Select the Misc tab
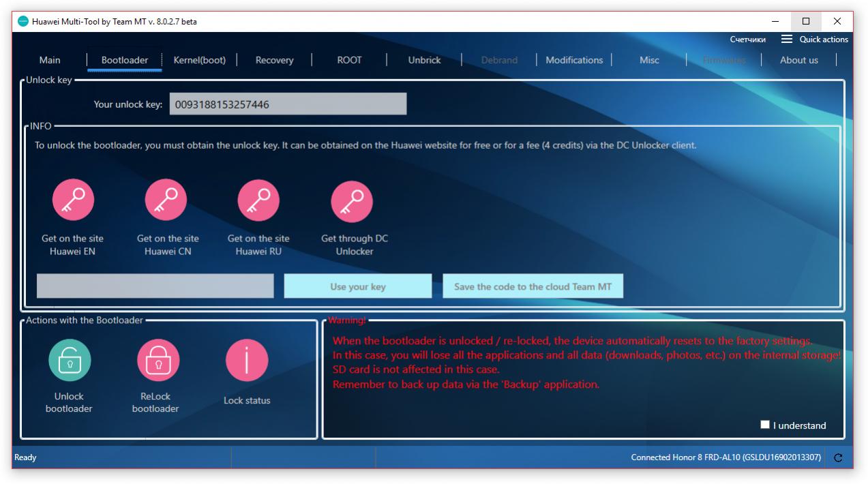Image resolution: width=868 pixels, height=484 pixels. coord(649,60)
